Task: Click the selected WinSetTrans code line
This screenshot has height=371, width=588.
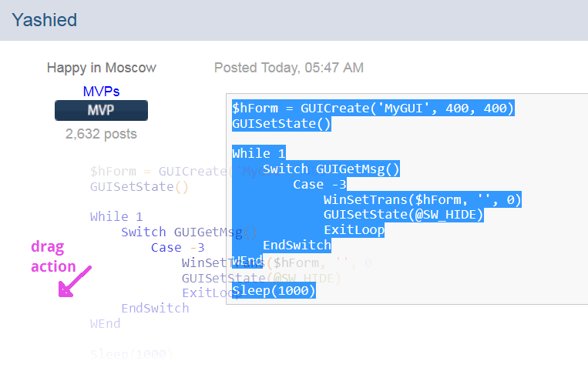Action: tap(422, 199)
